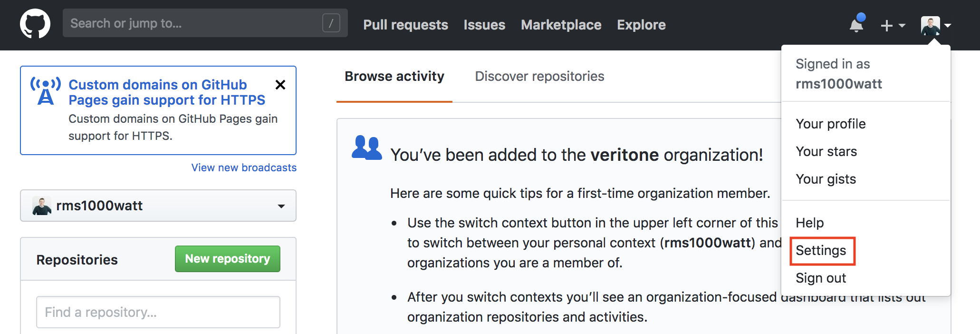Choose Sign out in the user menu

click(821, 278)
